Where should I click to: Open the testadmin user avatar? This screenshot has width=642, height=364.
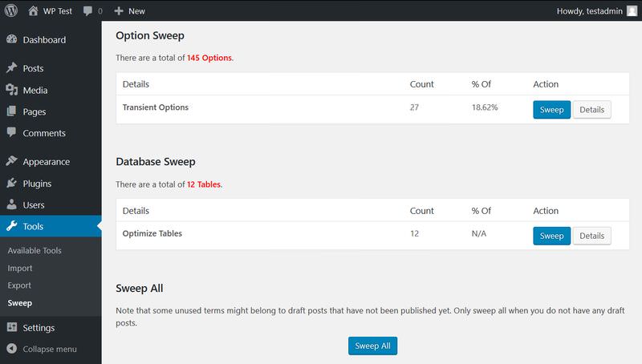click(x=632, y=11)
